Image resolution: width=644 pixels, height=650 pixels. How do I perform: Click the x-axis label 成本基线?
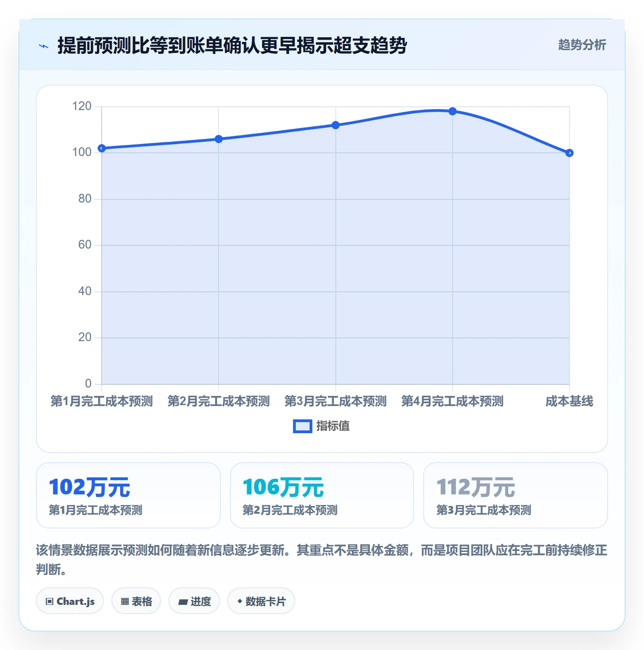point(569,401)
